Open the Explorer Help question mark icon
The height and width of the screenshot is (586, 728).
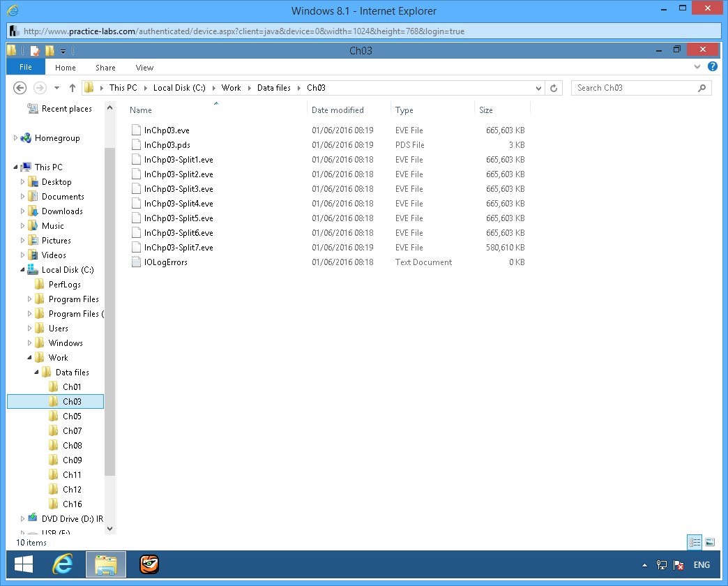(x=712, y=67)
